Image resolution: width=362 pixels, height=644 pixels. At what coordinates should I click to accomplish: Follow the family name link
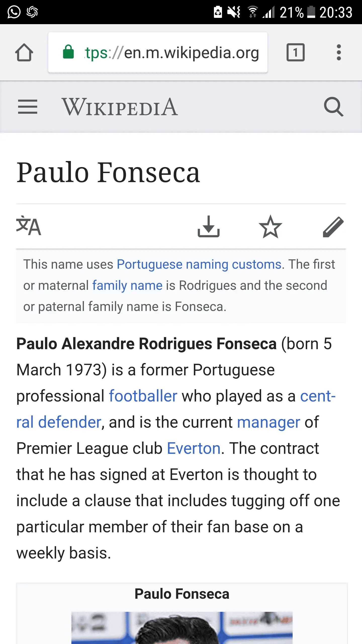pos(127,286)
